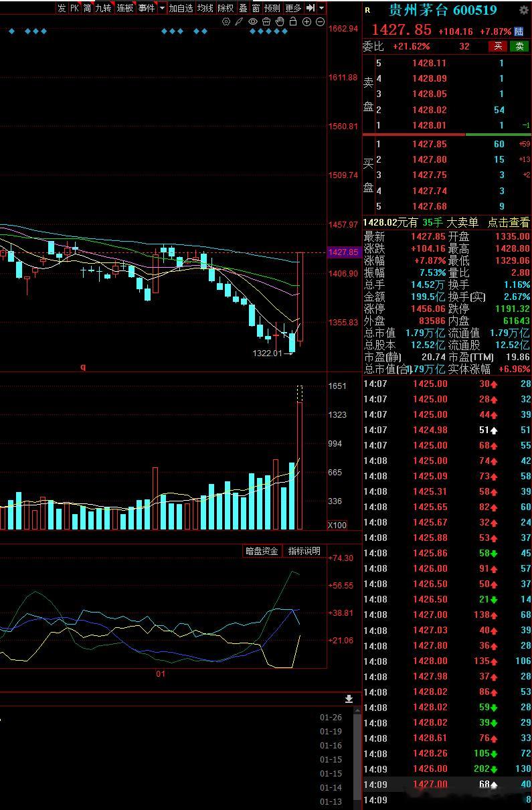Viewport: 532px width, 810px height.
Task: Toggle the 连板 indicator
Action: tap(125, 8)
